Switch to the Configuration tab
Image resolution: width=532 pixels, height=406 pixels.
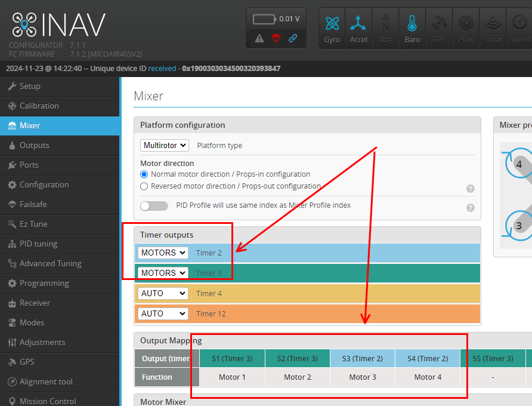(60, 185)
